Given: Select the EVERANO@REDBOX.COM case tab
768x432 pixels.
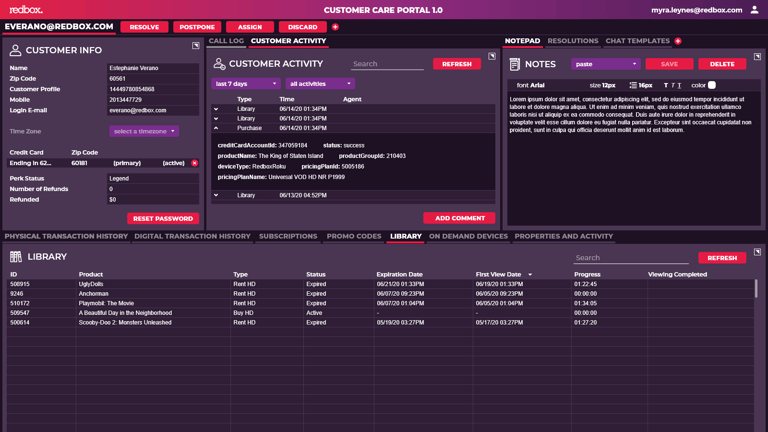Looking at the screenshot, I should point(59,27).
